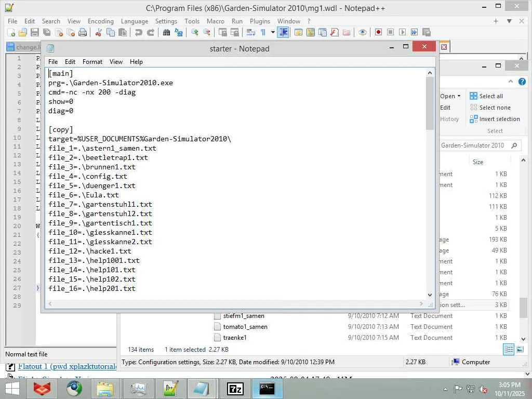Viewport: 532px width, 399px height.
Task: Open Edit menu in starter Notepad
Action: 70,62
